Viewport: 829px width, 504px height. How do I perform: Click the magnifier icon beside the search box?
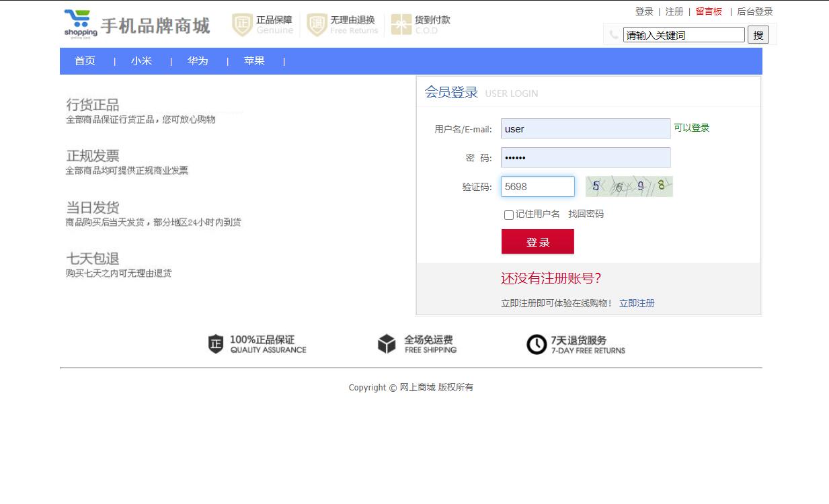click(x=613, y=34)
